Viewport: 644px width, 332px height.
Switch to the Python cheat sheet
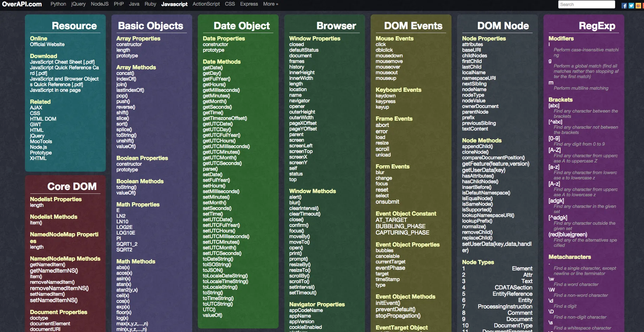58,4
